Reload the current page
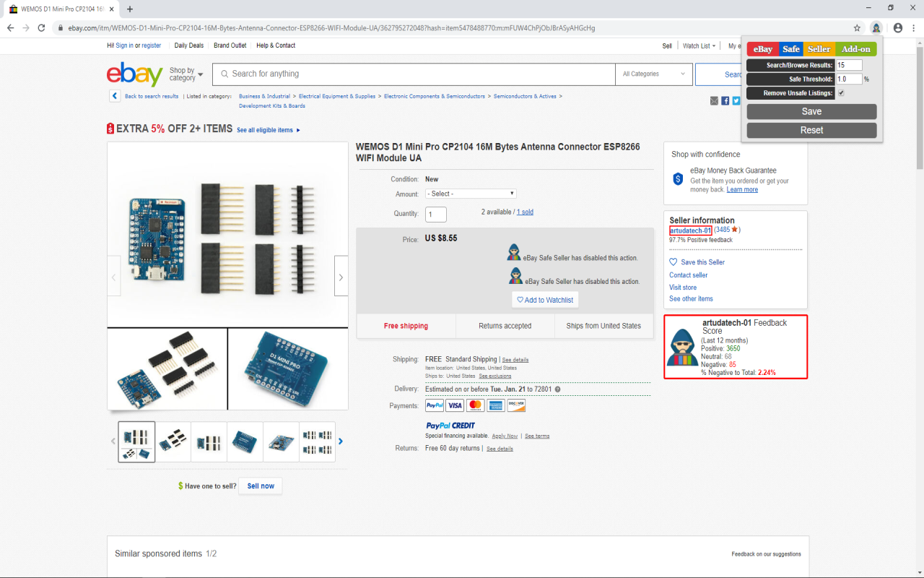This screenshot has width=924, height=578. point(41,28)
